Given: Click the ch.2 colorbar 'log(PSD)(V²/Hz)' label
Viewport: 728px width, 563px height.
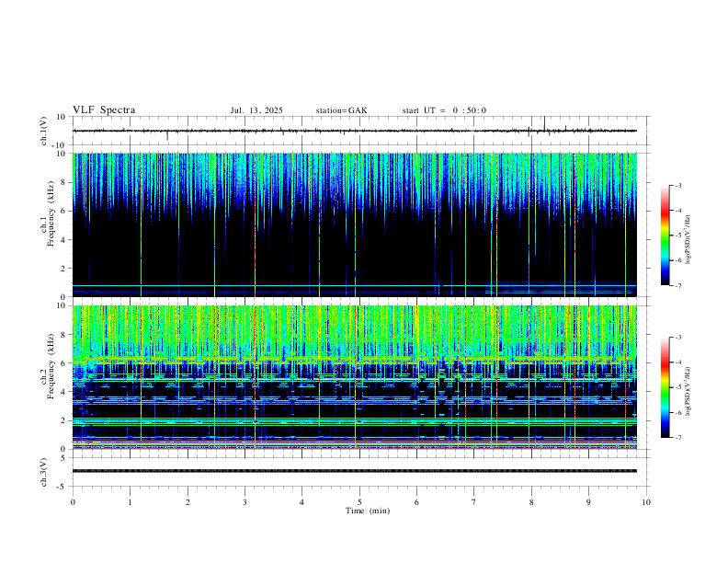Looking at the screenshot, I should 688,391.
